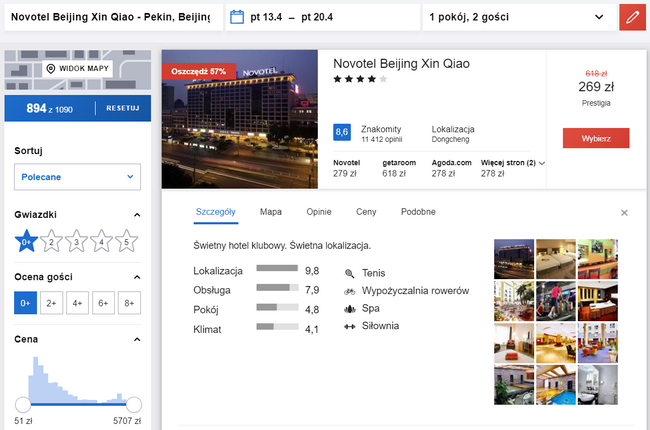Filter guest rating by 6+

103,303
